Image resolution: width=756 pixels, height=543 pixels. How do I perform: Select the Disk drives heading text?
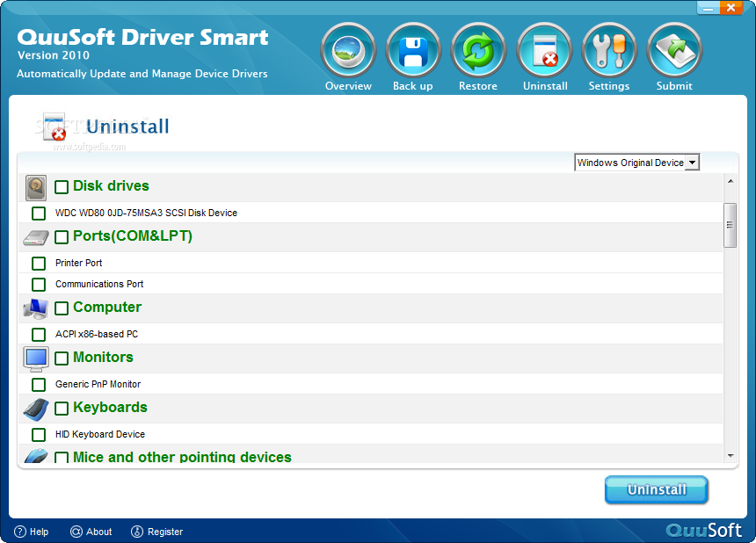pos(111,186)
